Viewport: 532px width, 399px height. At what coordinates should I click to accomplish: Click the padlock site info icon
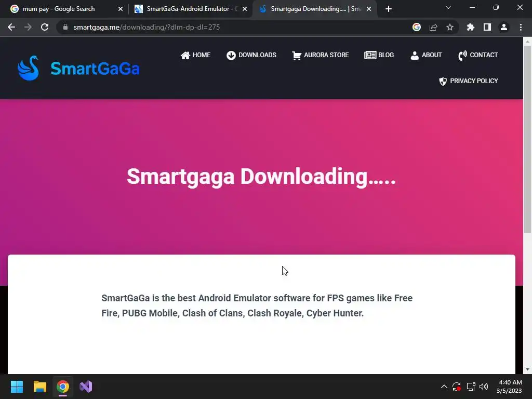65,27
